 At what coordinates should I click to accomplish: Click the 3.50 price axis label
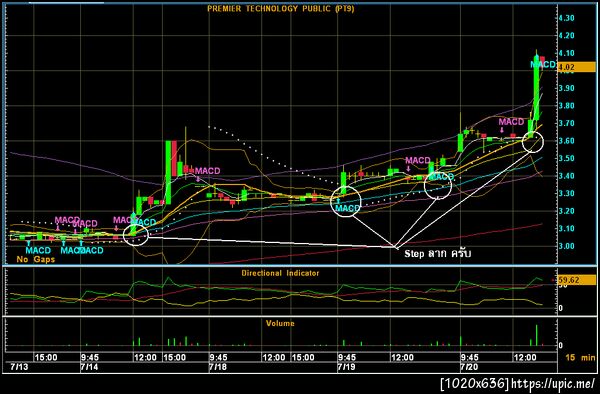(566, 158)
